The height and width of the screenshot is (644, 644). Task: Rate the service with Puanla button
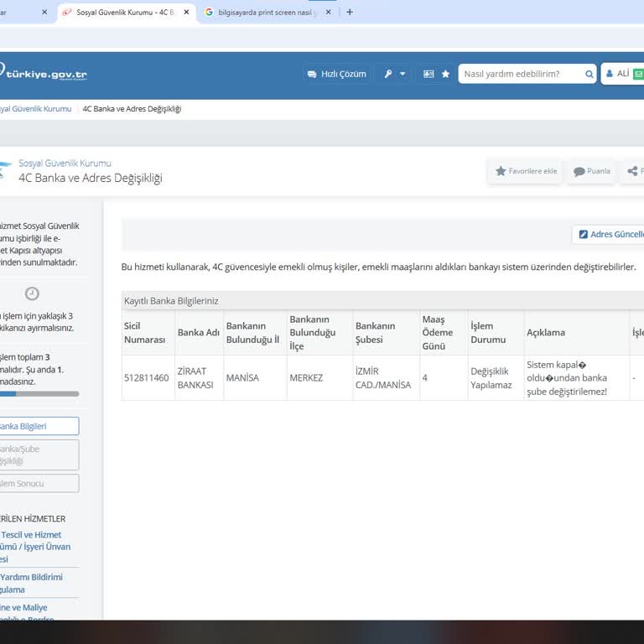tap(591, 171)
